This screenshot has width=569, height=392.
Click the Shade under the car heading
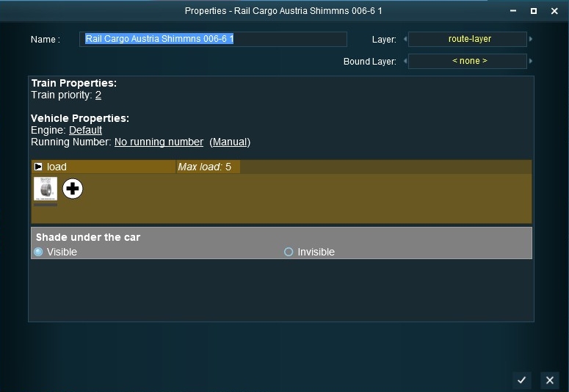88,237
